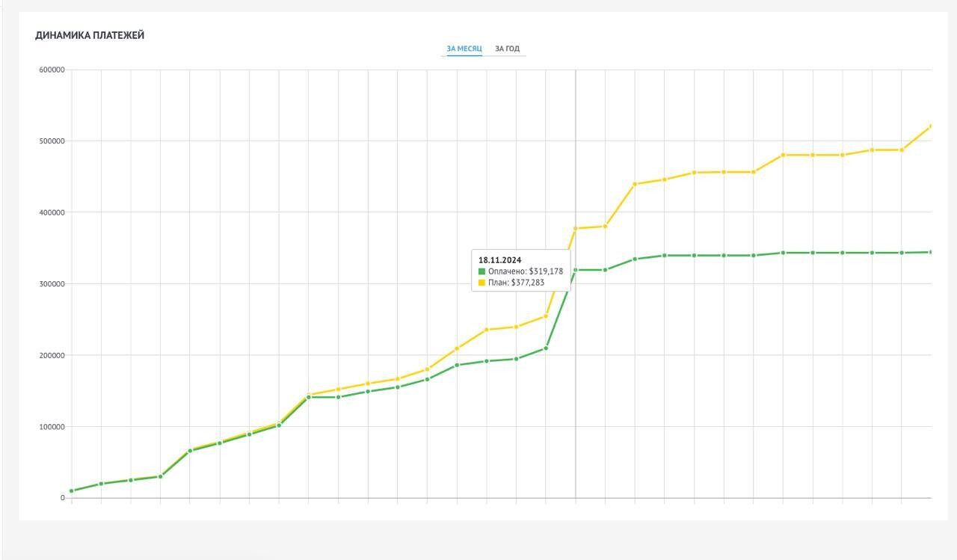
Task: Switch to the ЗА ГОД tab
Action: (507, 49)
